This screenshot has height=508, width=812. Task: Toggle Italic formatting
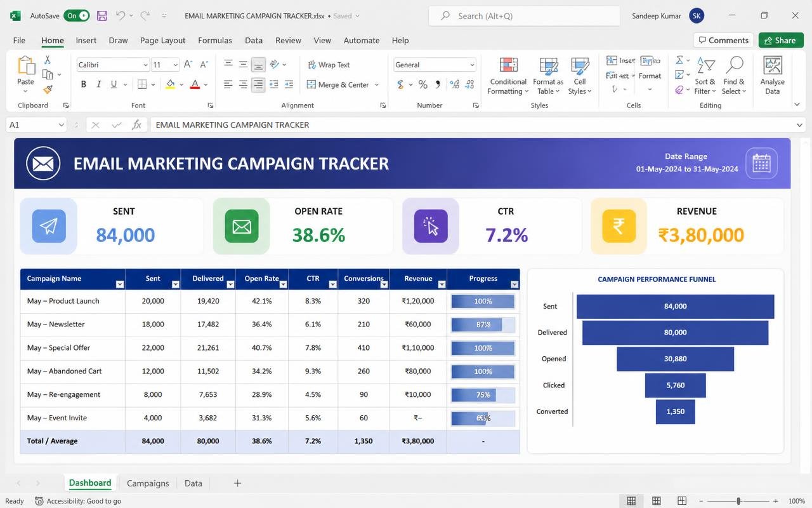(x=99, y=84)
